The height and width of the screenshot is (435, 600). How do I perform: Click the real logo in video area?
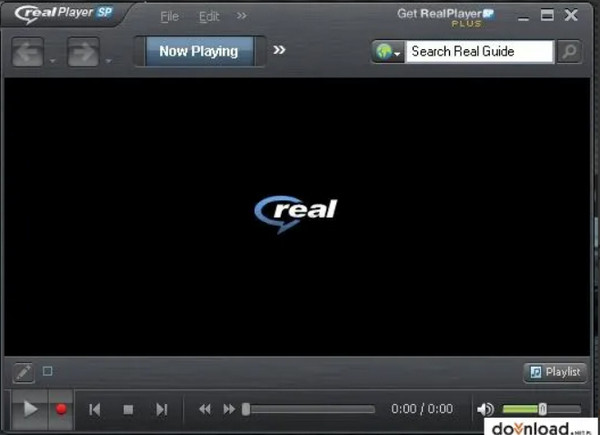point(296,214)
